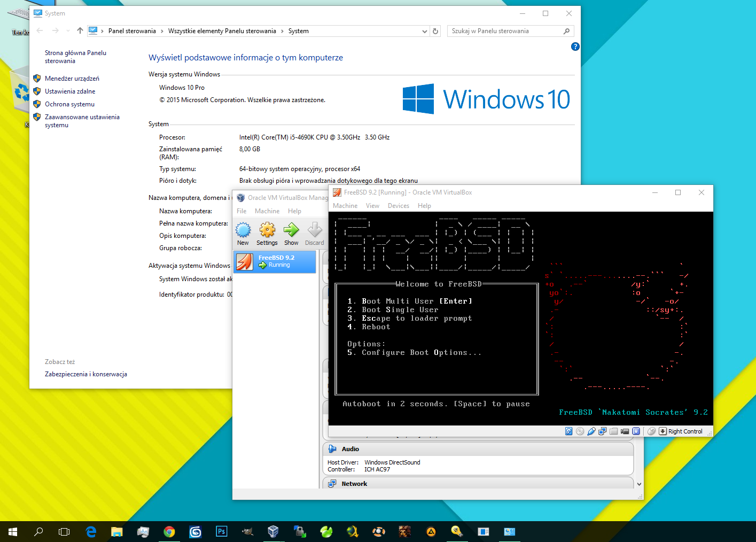Screen dimensions: 756x542
Task: Open Google Chrome from the taskbar
Action: pyautogui.click(x=169, y=531)
